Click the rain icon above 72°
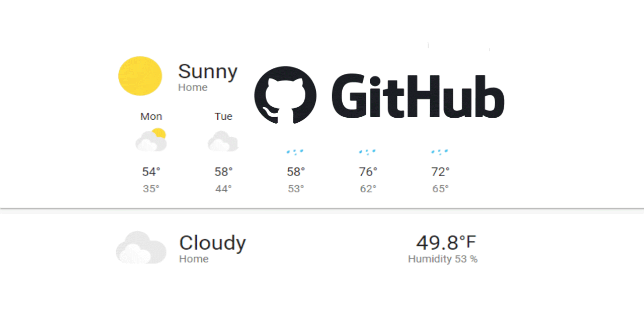 (x=440, y=151)
